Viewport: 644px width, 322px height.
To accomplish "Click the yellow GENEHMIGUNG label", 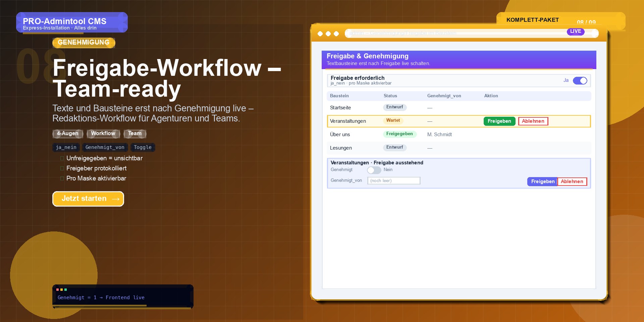I will coord(84,43).
